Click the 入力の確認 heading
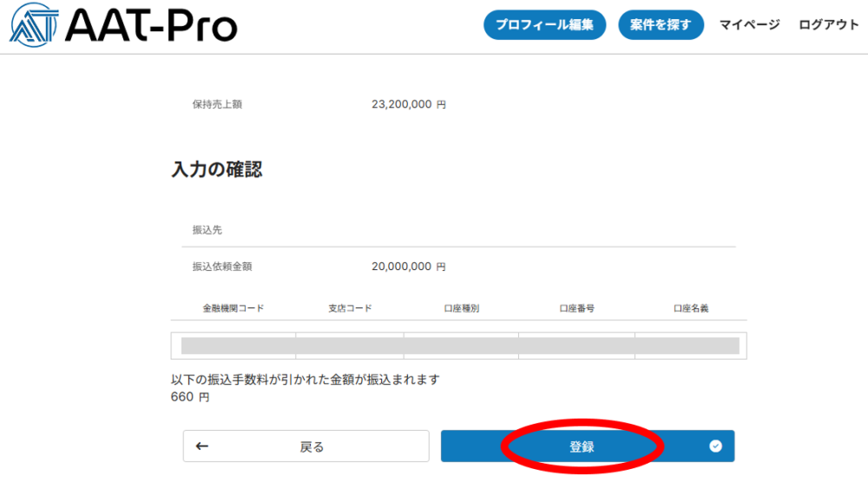 pyautogui.click(x=217, y=170)
